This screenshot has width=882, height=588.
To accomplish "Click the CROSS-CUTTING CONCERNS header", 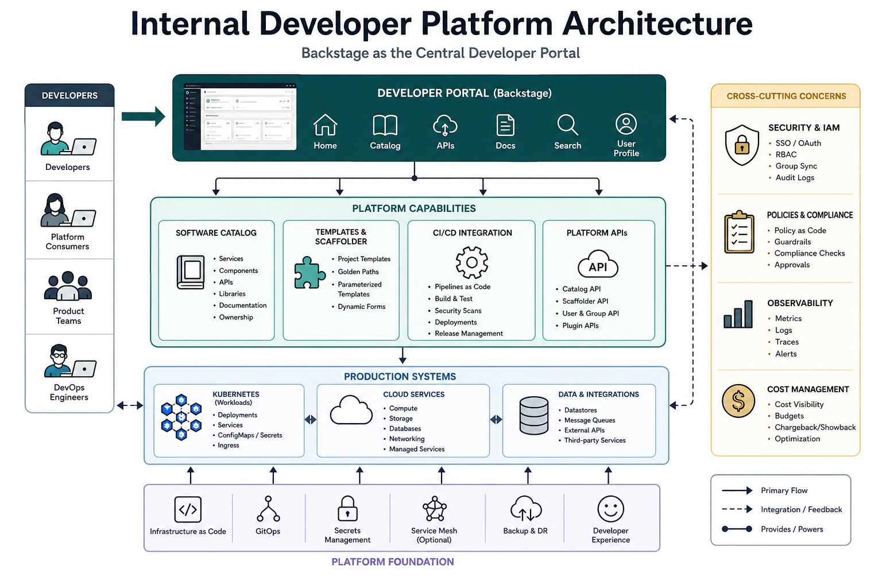I will tap(786, 96).
